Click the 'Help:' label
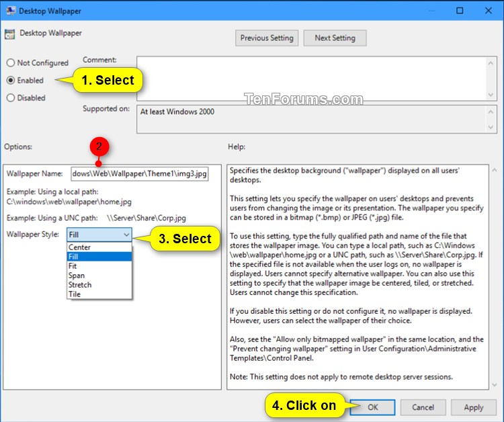Image resolution: width=504 pixels, height=422 pixels. (237, 146)
